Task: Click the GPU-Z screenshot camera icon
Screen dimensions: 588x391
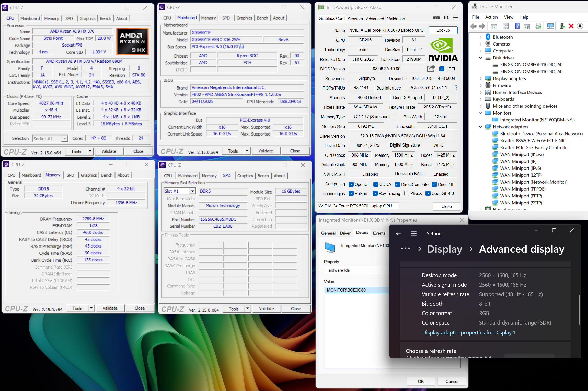Action: pyautogui.click(x=436, y=18)
